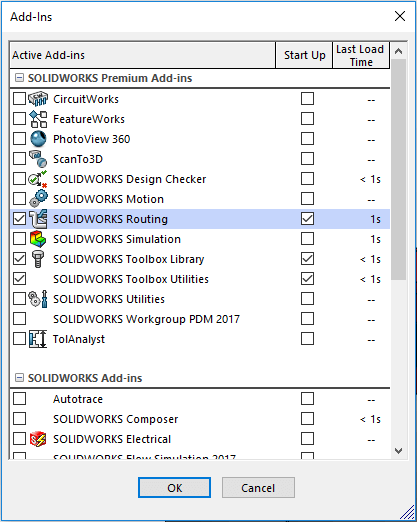Image resolution: width=417 pixels, height=522 pixels.
Task: Enable the CircuitWorks active add-in checkbox
Action: pyautogui.click(x=19, y=99)
